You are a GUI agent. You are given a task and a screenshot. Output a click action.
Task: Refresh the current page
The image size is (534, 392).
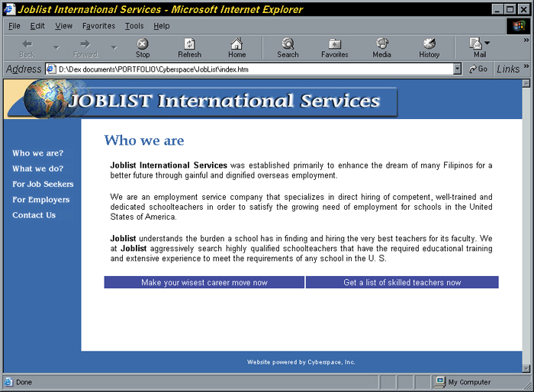pos(189,48)
